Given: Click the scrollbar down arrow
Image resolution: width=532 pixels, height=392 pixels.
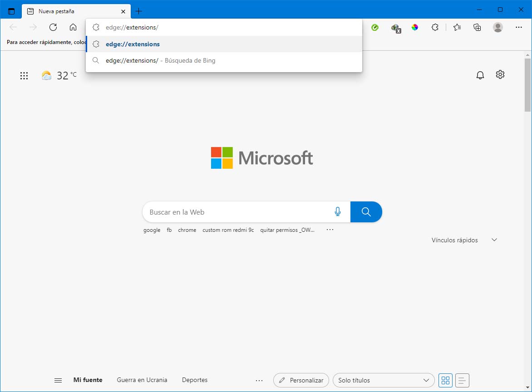Looking at the screenshot, I should click(527, 387).
